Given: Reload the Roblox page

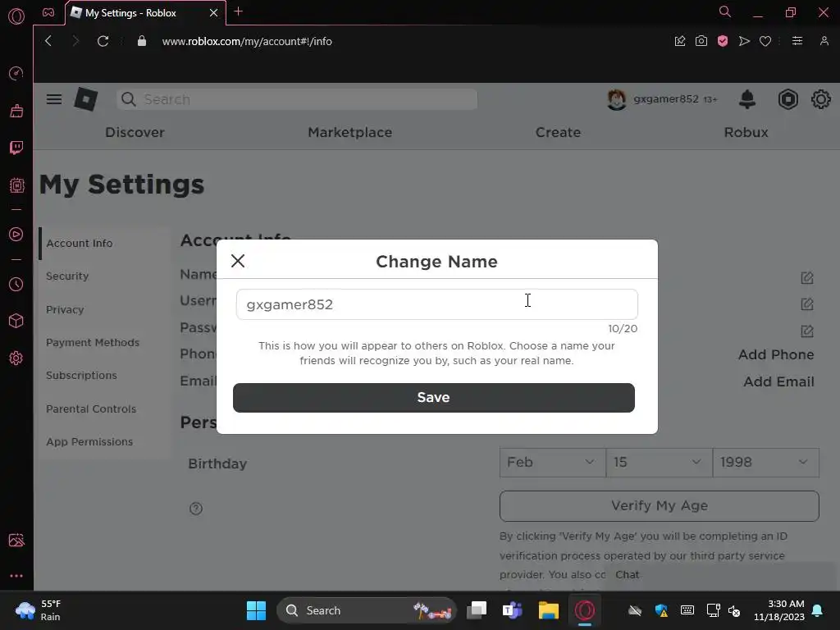Looking at the screenshot, I should (x=103, y=41).
